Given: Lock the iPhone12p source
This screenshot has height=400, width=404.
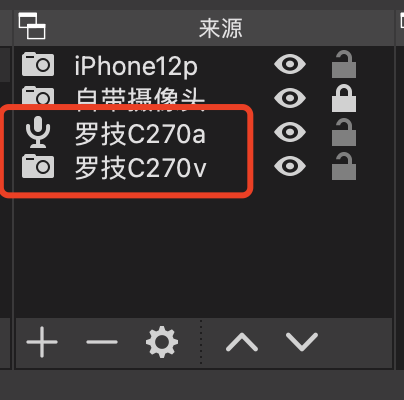Looking at the screenshot, I should (x=344, y=64).
